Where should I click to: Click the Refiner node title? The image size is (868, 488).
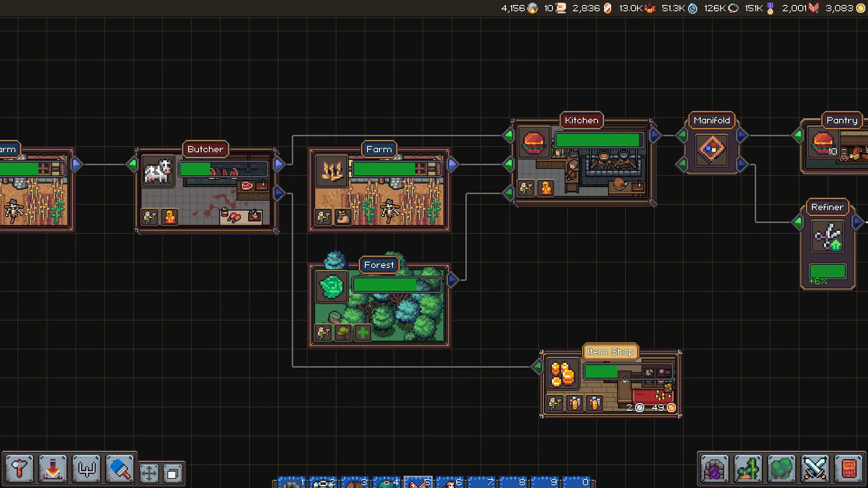coord(827,207)
